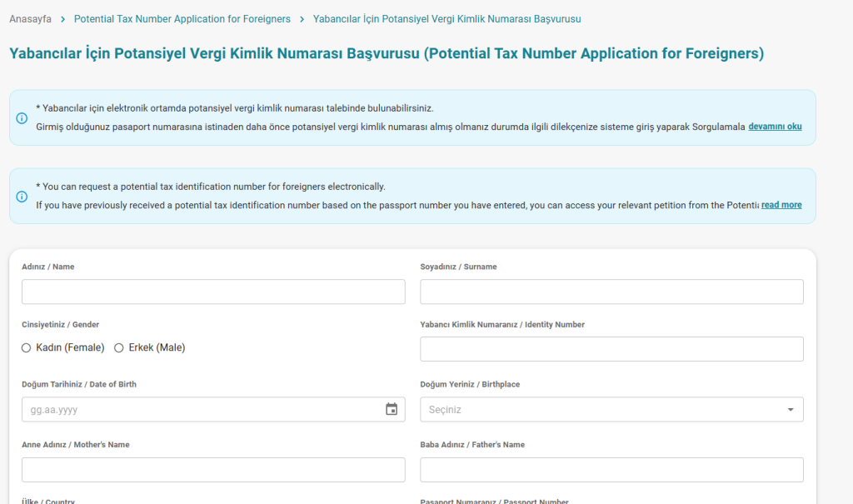
Task: Click the 'Yabancılar İçin Potansiyel' breadcrumb item
Action: (x=446, y=18)
